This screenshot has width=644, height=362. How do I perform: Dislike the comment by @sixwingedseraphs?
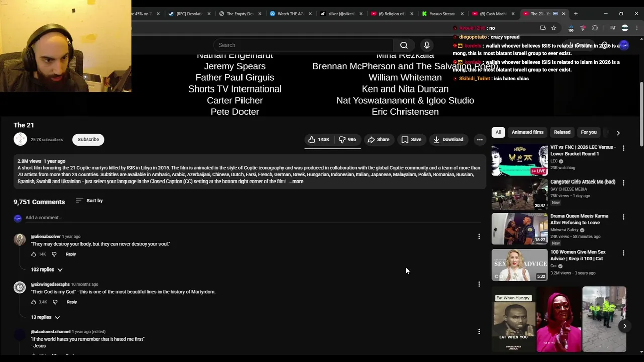point(55,302)
